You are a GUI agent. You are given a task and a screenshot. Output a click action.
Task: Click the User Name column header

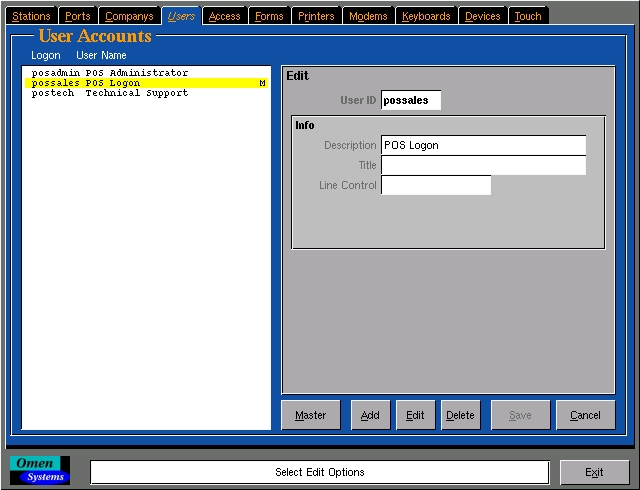[101, 55]
